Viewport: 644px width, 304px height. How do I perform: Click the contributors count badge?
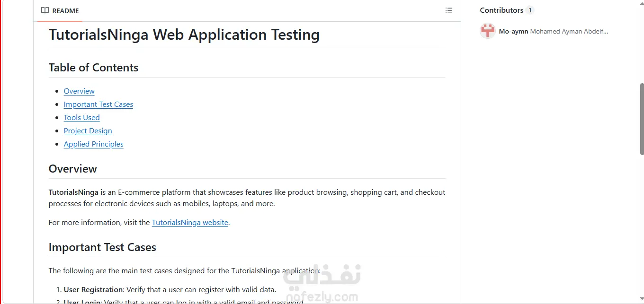[x=530, y=10]
